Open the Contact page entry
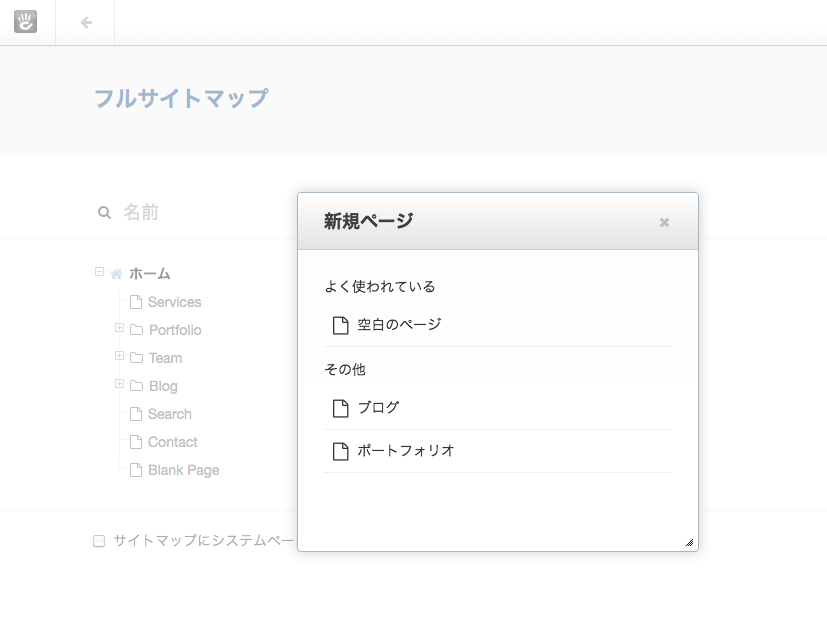Screen dimensions: 827x627 click(172, 442)
